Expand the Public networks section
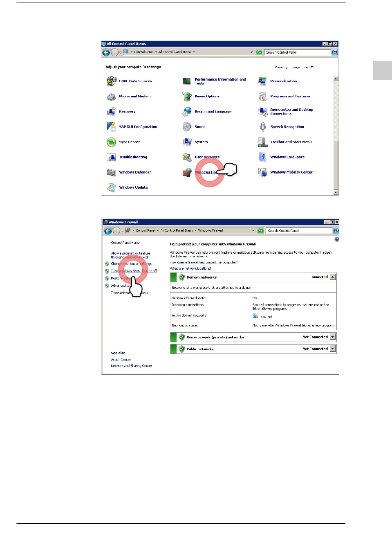The width and height of the screenshot is (392, 536). coord(333,349)
